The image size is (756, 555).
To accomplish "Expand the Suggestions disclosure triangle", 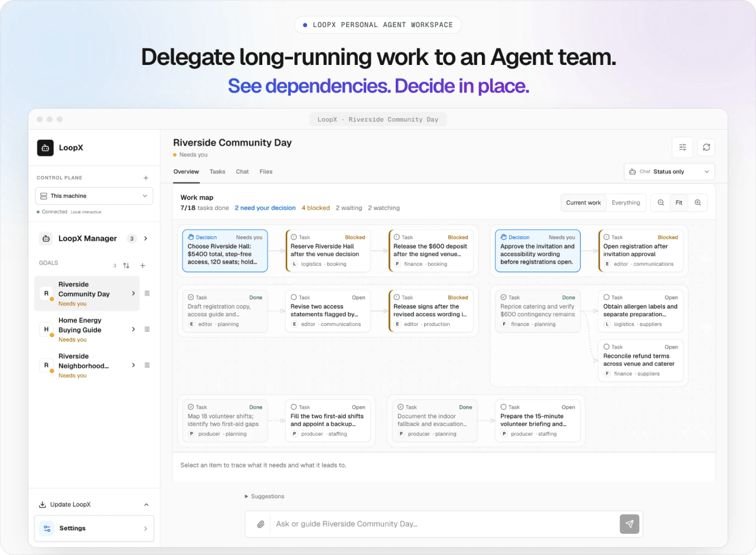I will (246, 497).
